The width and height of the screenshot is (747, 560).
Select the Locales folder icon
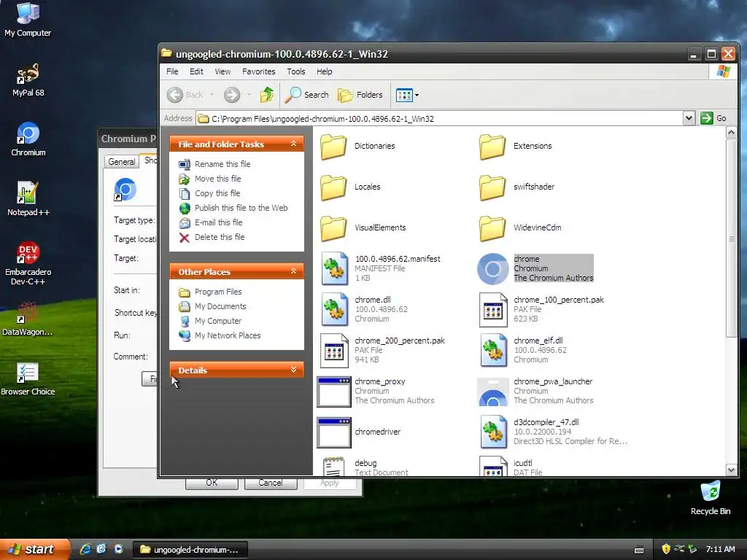point(333,187)
